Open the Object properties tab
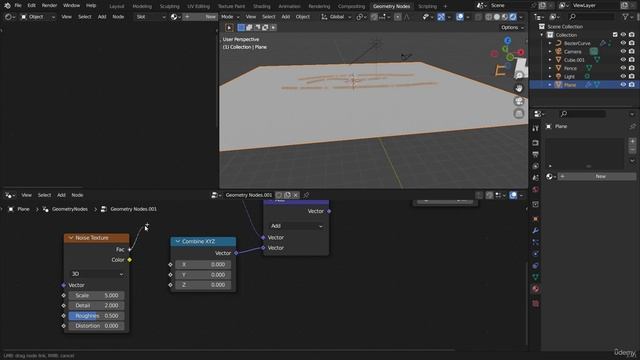640x360 pixels. [x=536, y=219]
